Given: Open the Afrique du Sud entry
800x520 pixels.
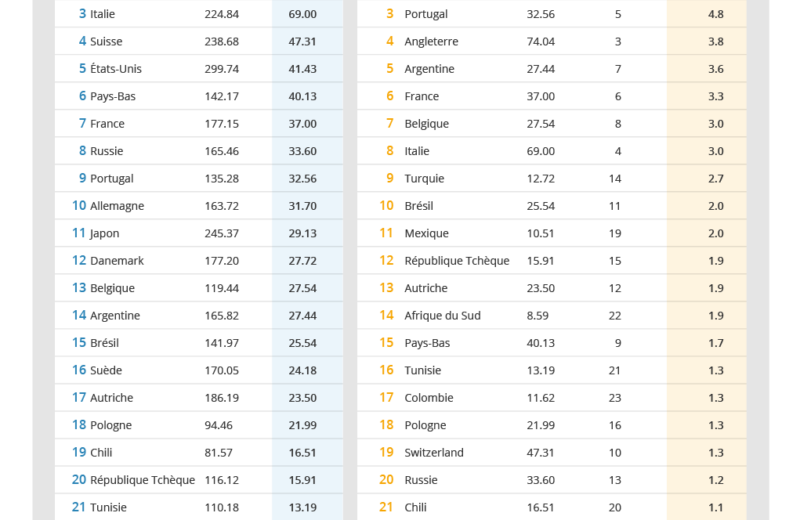Looking at the screenshot, I should 442,316.
